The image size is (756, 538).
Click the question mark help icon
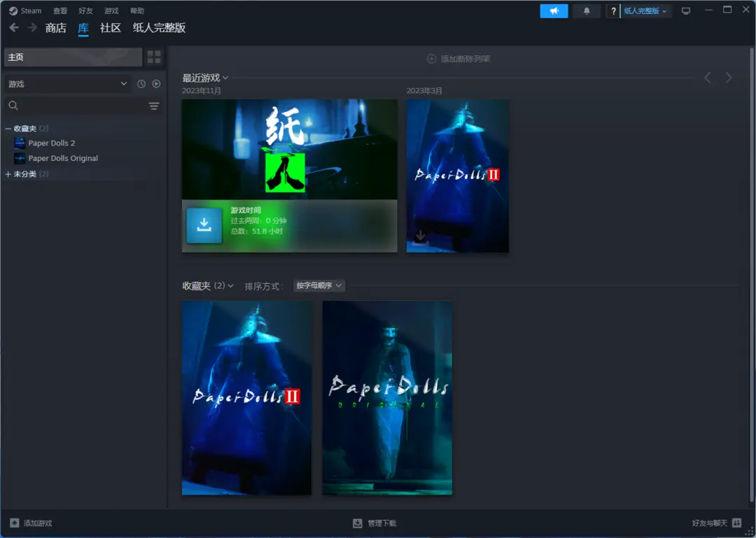point(613,10)
